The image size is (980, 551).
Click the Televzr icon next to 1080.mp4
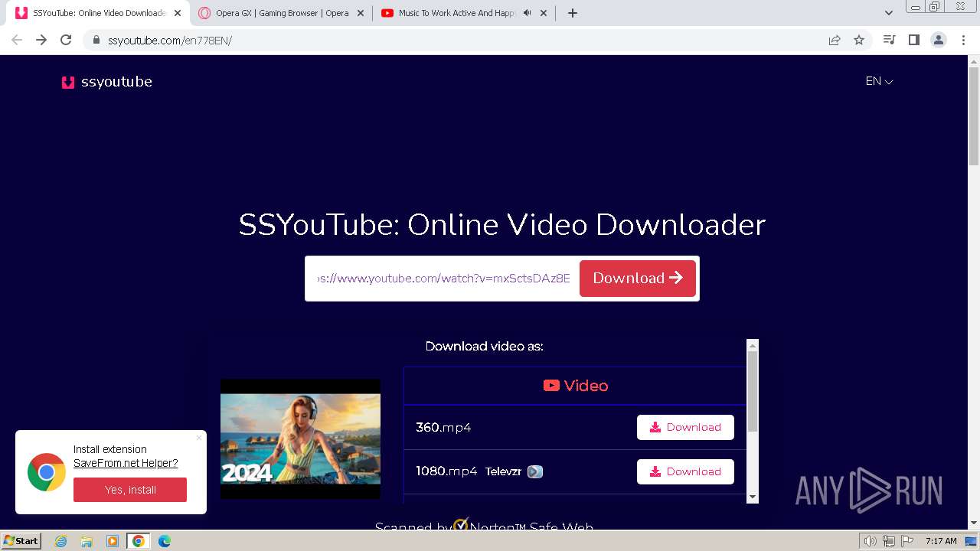tap(535, 471)
